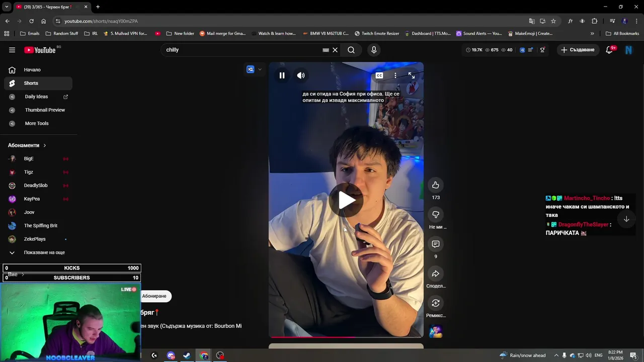The image size is (644, 362).
Task: Open the DeadlySlob subscription channel
Action: click(38, 186)
